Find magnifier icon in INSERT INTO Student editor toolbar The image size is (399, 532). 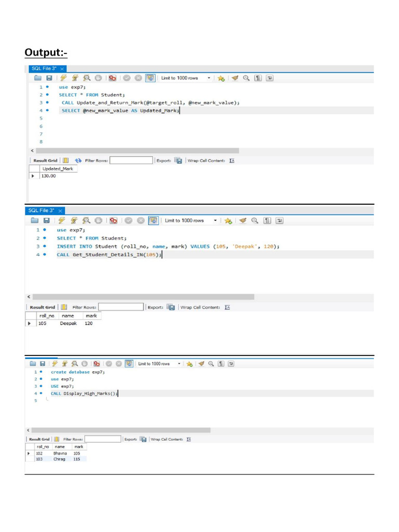point(255,220)
